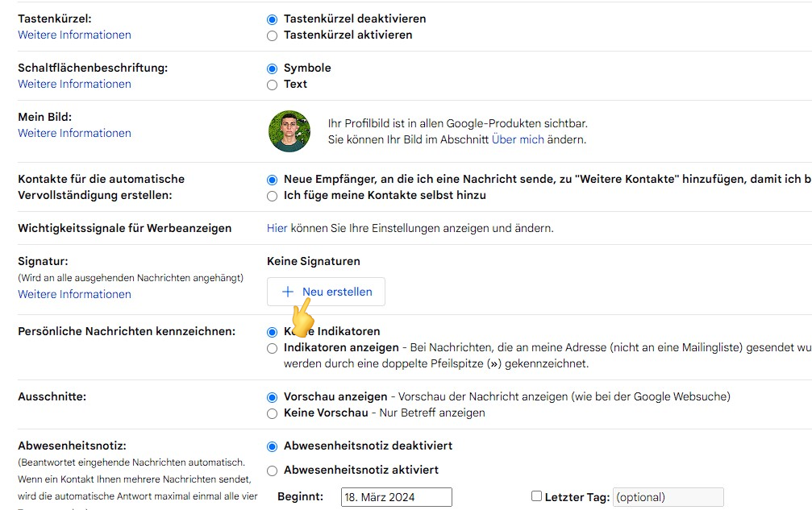This screenshot has width=812, height=510.
Task: Click the "Beginnt" date field showing 18. März
Action: [396, 496]
